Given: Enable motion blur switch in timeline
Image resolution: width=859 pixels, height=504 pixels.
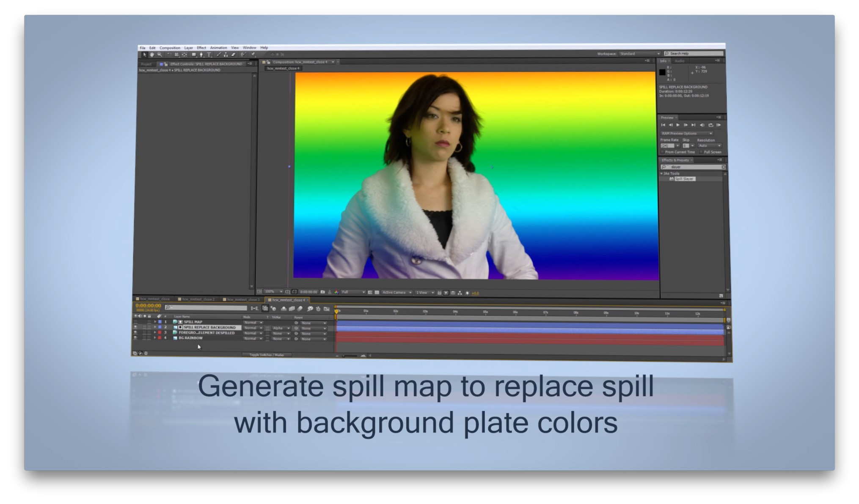Looking at the screenshot, I should [x=300, y=309].
